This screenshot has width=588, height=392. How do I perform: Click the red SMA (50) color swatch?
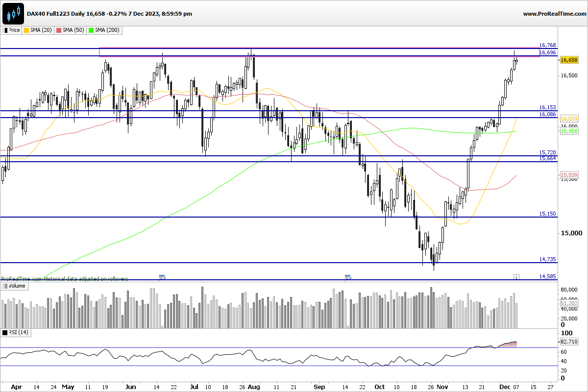[x=59, y=30]
